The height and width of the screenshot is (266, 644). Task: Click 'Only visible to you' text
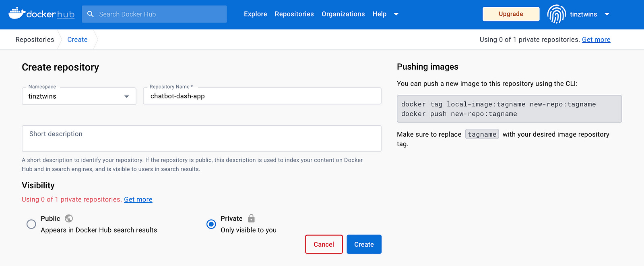[x=249, y=230]
